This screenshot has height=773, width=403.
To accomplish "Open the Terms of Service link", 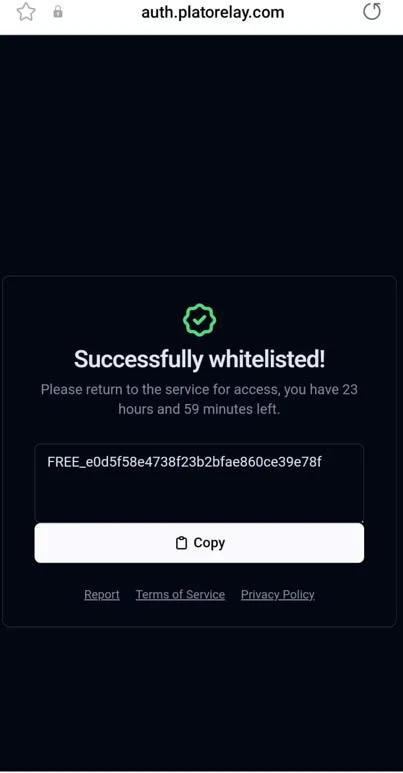I will coord(180,595).
